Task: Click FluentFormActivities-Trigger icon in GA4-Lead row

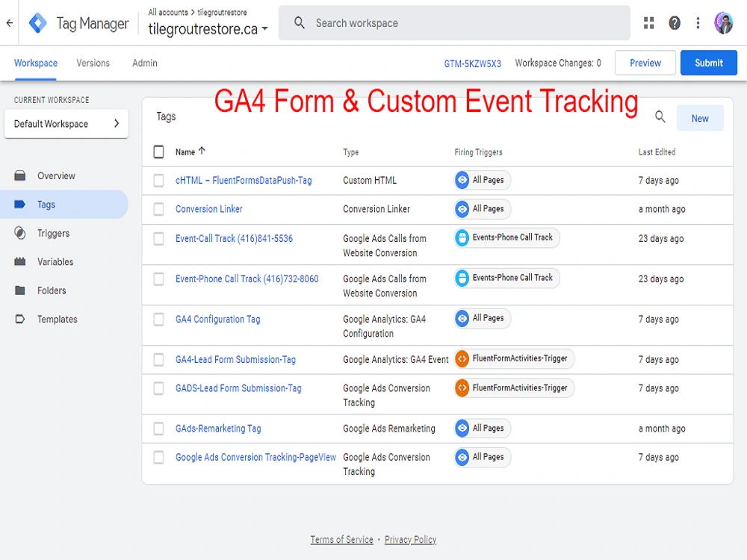Action: click(462, 358)
